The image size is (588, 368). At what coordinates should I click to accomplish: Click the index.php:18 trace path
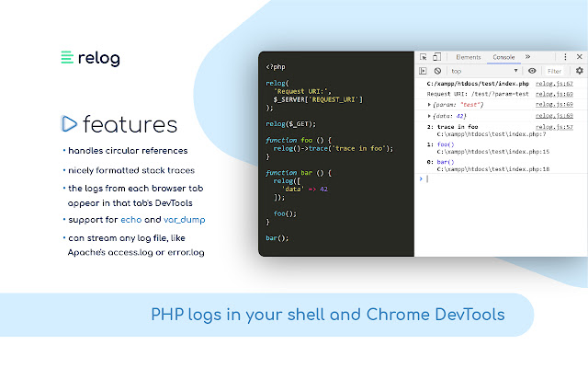tap(492, 169)
